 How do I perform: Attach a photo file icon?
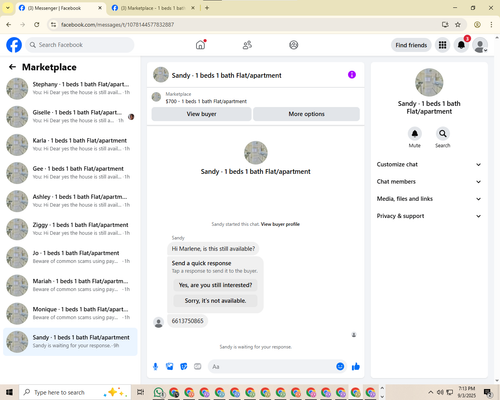tap(170, 367)
